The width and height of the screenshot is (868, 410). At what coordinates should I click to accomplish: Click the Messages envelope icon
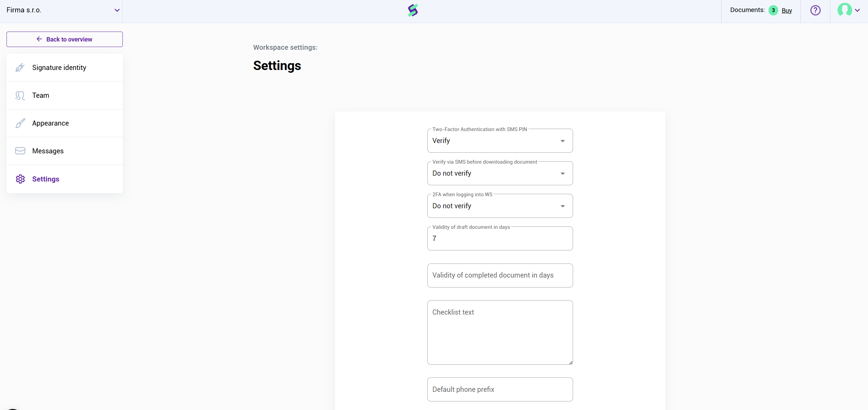coord(20,151)
